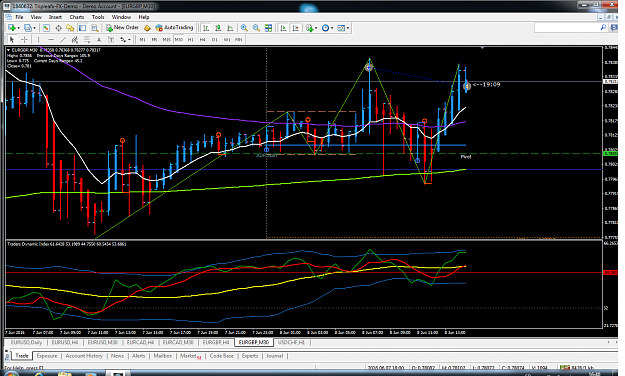Switch to the EURUSD,Daily chart tab
Viewport: 625px width, 376px height.
[x=26, y=343]
